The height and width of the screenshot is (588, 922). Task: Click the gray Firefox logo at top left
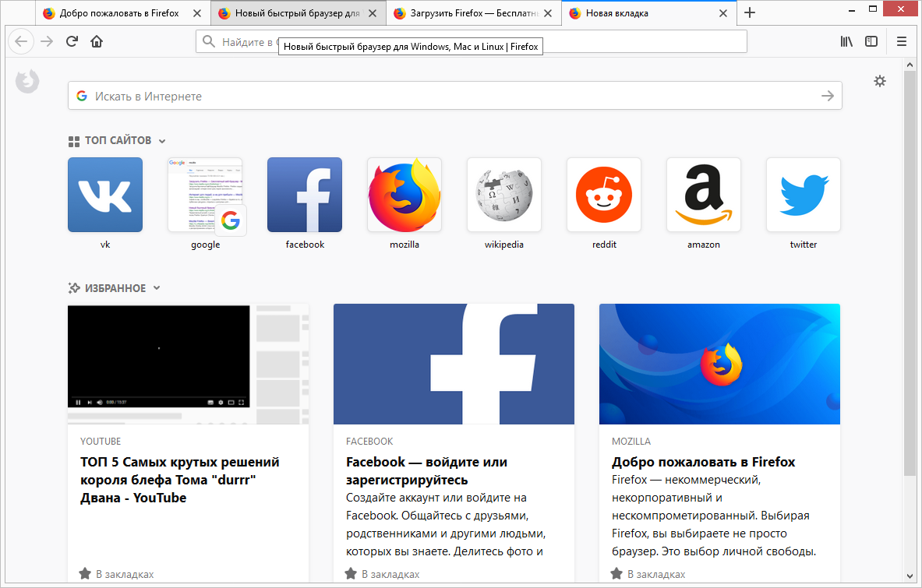click(x=27, y=81)
